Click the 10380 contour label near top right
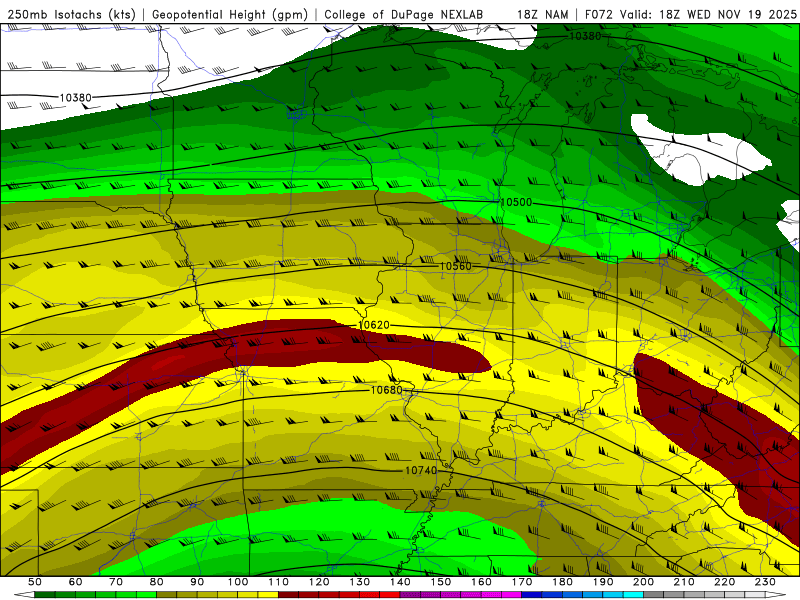800x600 pixels. point(585,36)
